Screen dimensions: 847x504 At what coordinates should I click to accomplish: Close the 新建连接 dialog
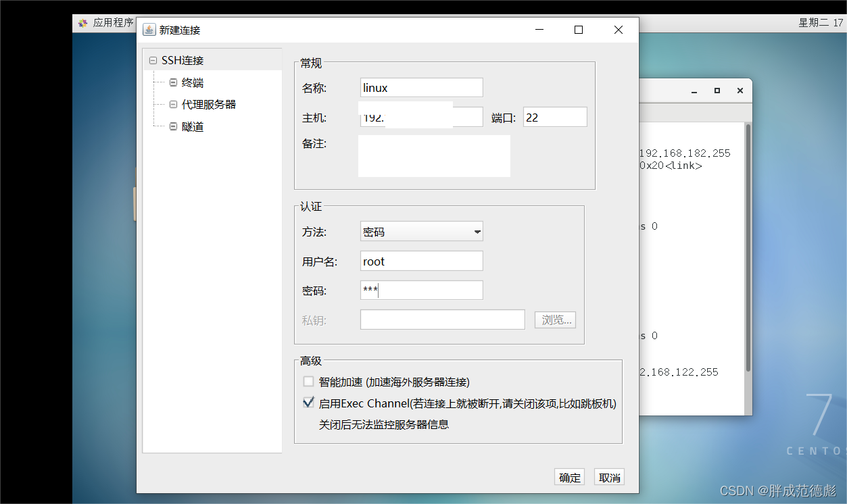click(x=618, y=30)
